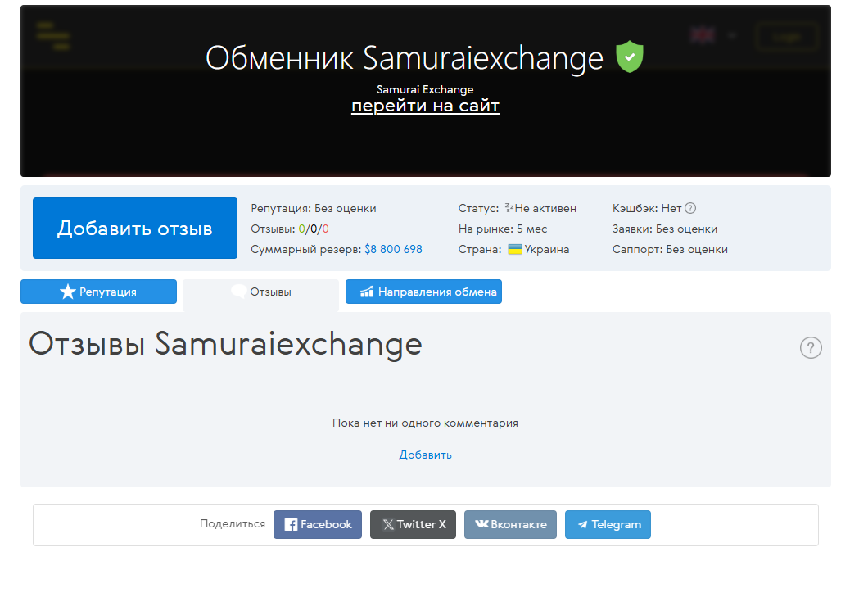Screen dimensions: 868x593
Task: Click the sleeping status icon beside Не активен
Action: click(509, 208)
